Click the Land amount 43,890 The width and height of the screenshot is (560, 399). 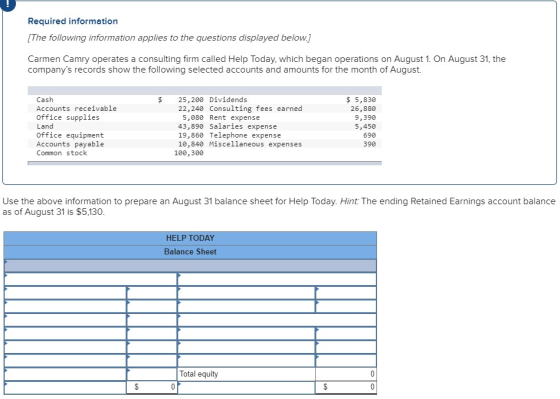point(191,126)
